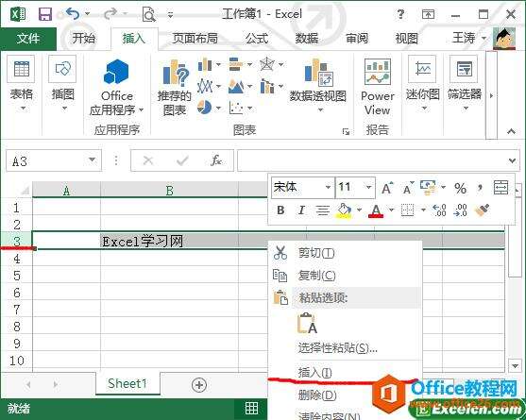Viewport: 526px width, 420px height.
Task: Launch Power View report
Action: 378,87
